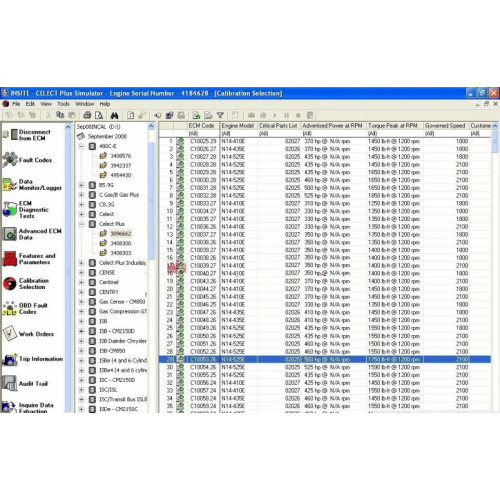Expand the B5.9G tree node

tap(82, 185)
